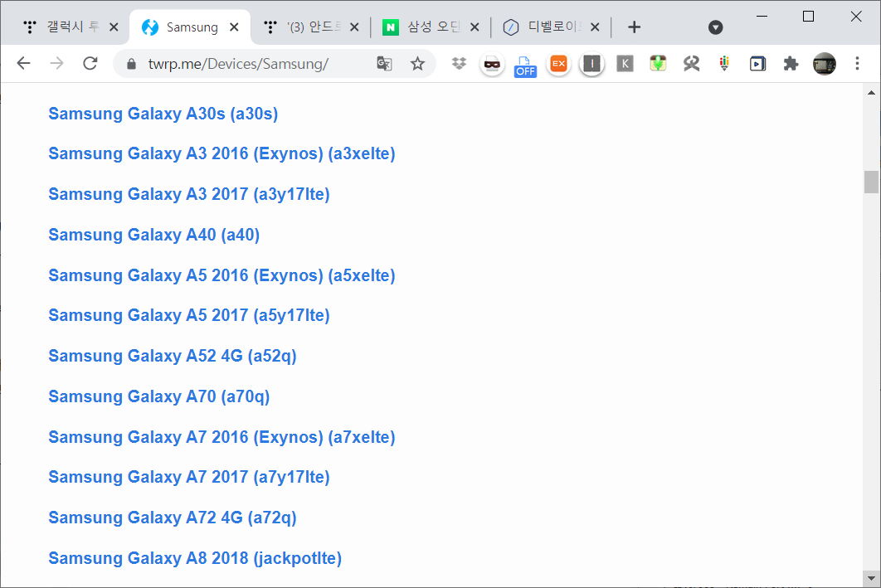Click the scrollbar up arrow

click(x=871, y=93)
